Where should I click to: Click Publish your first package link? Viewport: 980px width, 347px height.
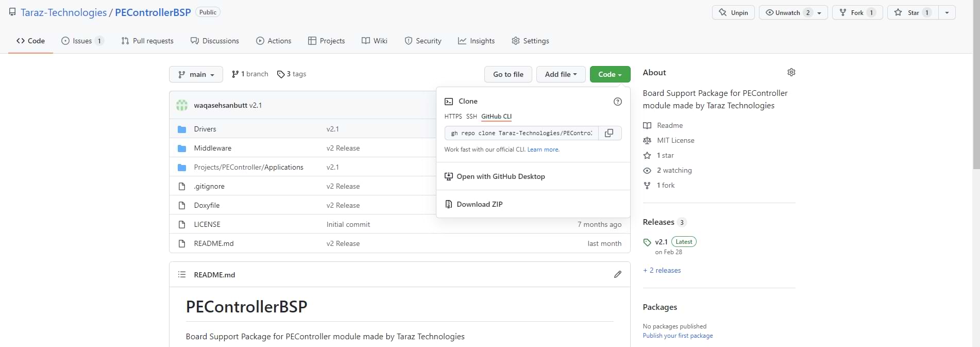pos(678,336)
